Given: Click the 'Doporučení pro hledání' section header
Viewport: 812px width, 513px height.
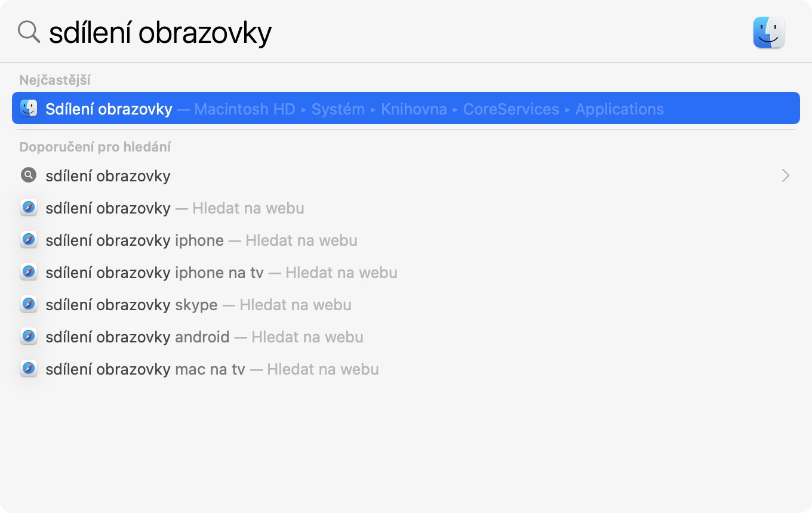Looking at the screenshot, I should (95, 147).
